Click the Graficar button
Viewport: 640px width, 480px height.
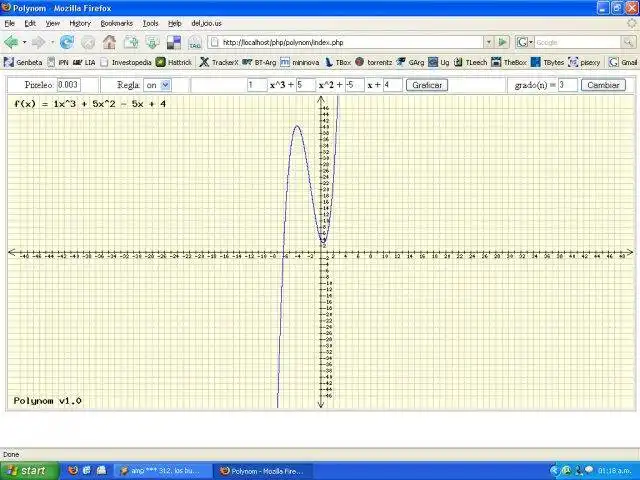pos(427,85)
